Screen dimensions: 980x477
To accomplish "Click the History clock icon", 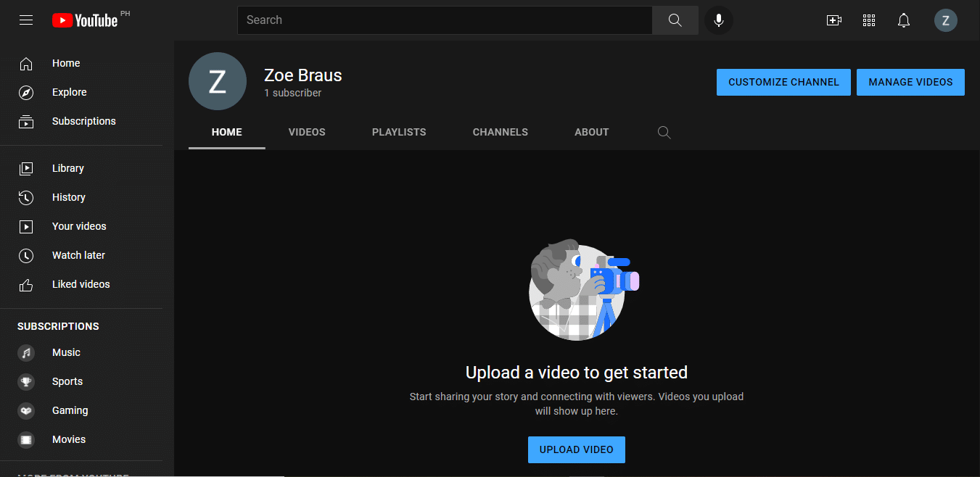I will [26, 197].
